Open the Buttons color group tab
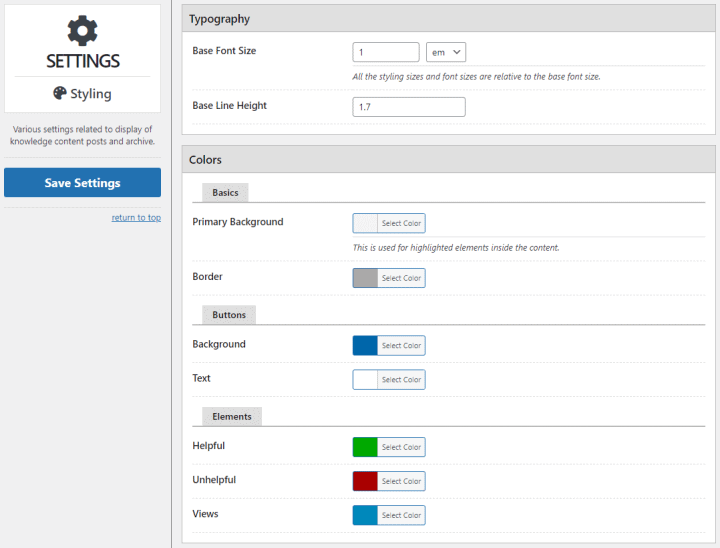The image size is (720, 548). 229,315
